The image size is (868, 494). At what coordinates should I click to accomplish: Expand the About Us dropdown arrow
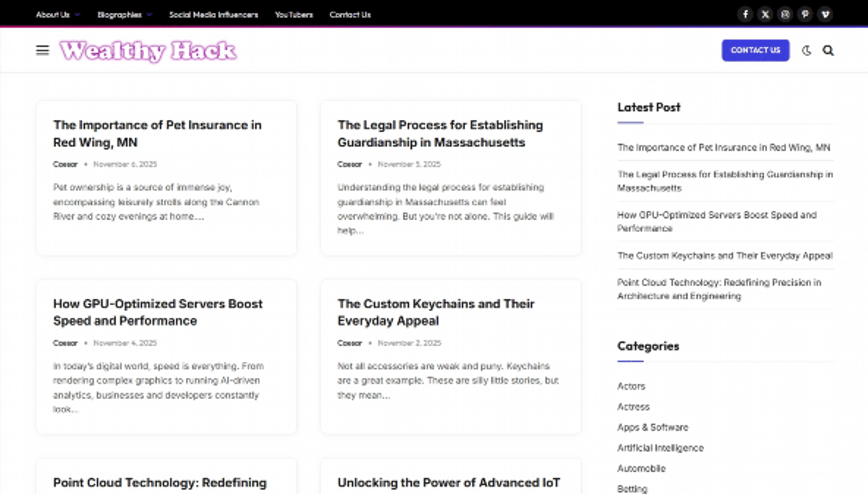pyautogui.click(x=77, y=15)
